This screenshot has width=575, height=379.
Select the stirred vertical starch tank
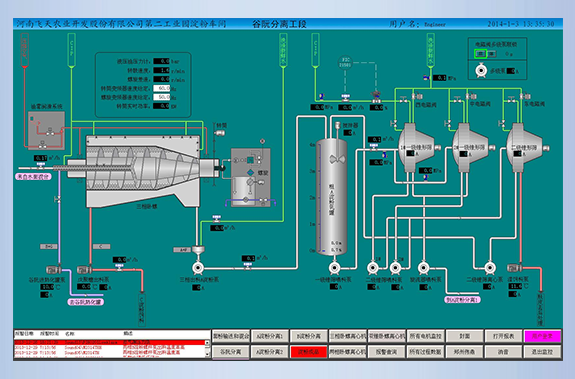coord(332,197)
